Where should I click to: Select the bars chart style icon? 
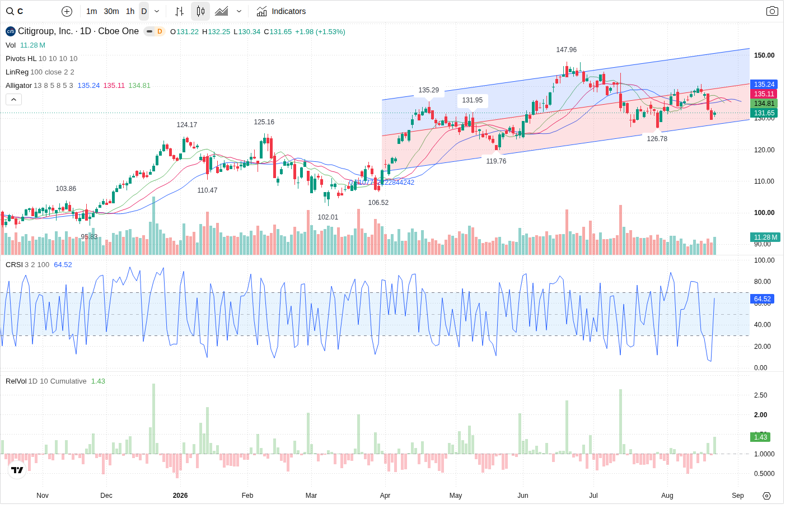(x=179, y=11)
